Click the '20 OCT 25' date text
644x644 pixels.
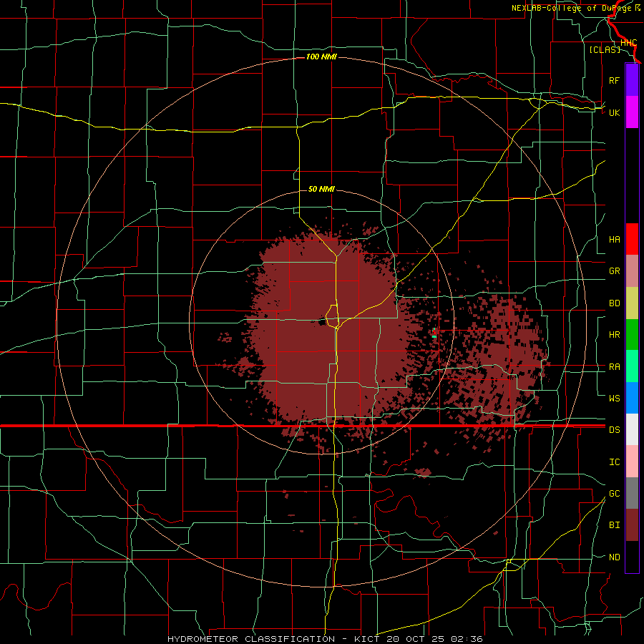[415, 639]
